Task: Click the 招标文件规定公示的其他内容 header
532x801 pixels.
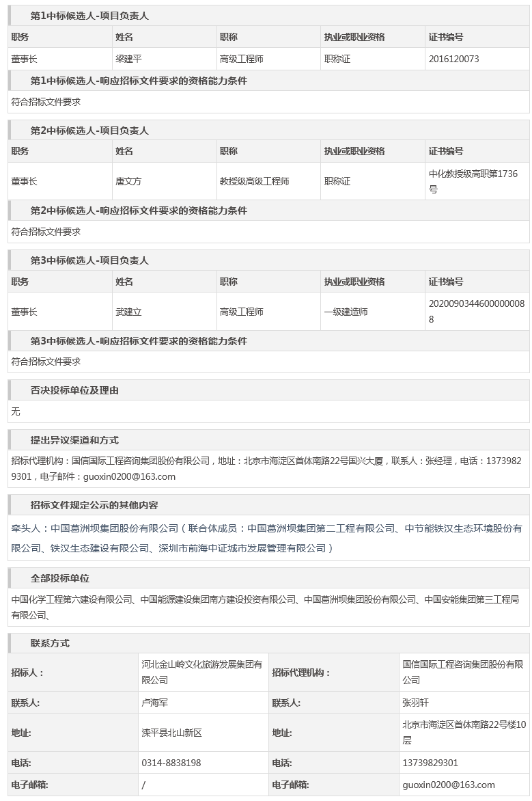Action: point(94,505)
